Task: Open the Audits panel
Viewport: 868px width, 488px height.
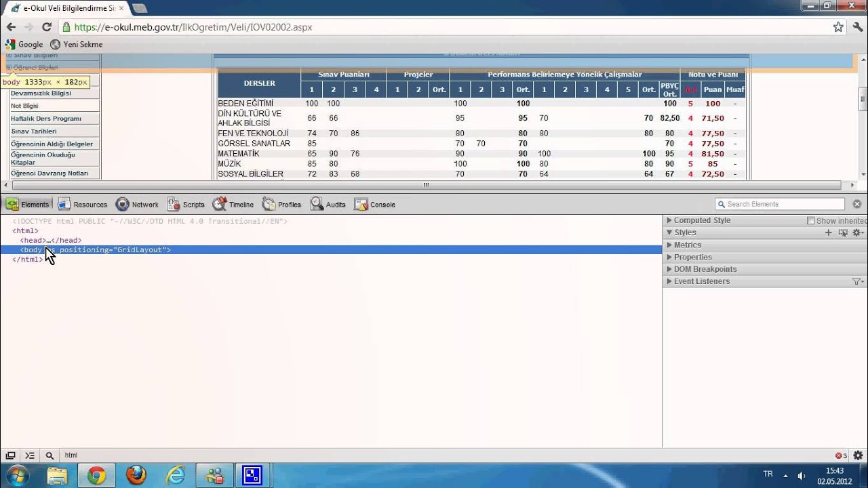Action: (x=328, y=204)
